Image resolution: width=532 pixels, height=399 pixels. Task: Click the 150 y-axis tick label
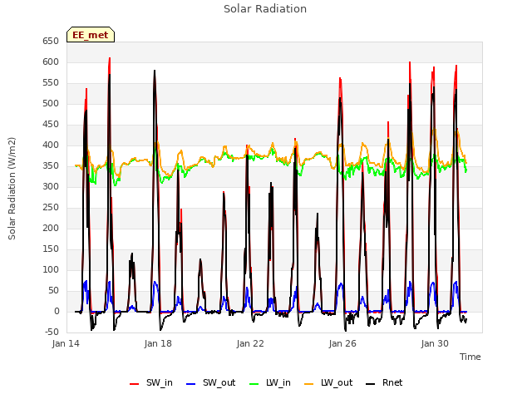[51, 249]
